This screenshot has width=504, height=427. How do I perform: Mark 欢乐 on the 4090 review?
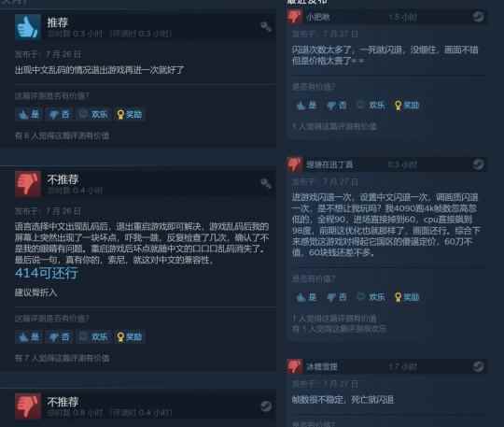coord(371,297)
